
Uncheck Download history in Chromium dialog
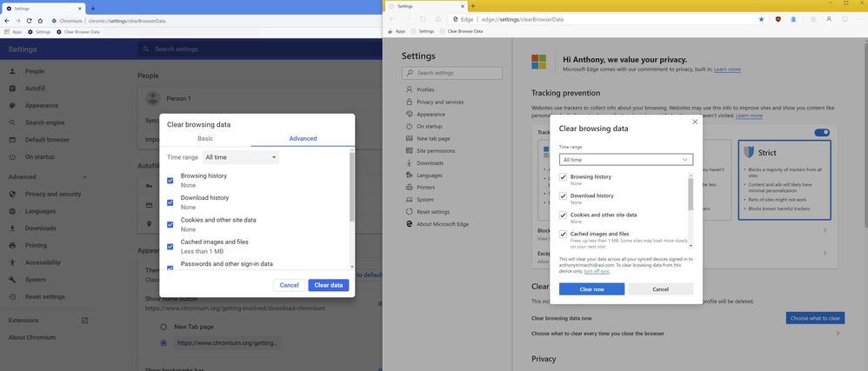pos(170,202)
